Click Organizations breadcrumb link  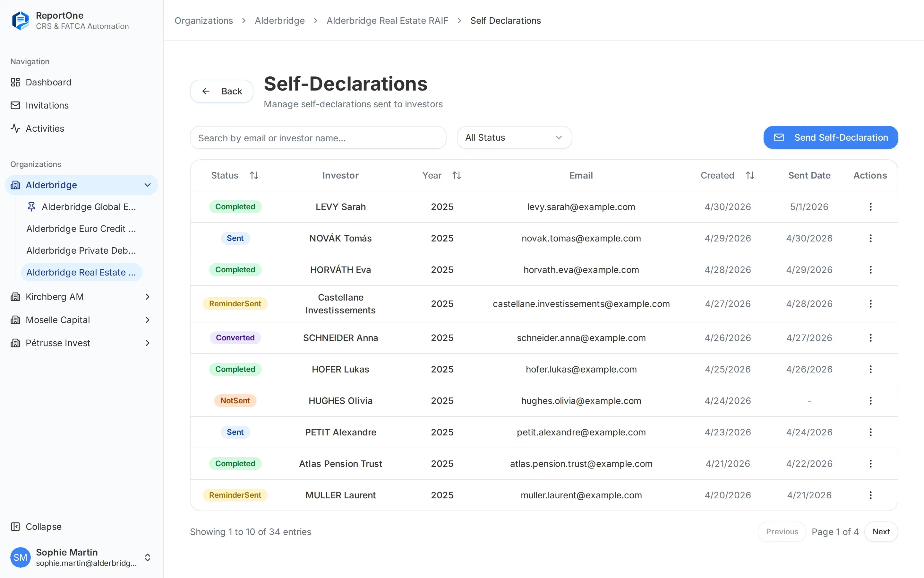tap(203, 21)
